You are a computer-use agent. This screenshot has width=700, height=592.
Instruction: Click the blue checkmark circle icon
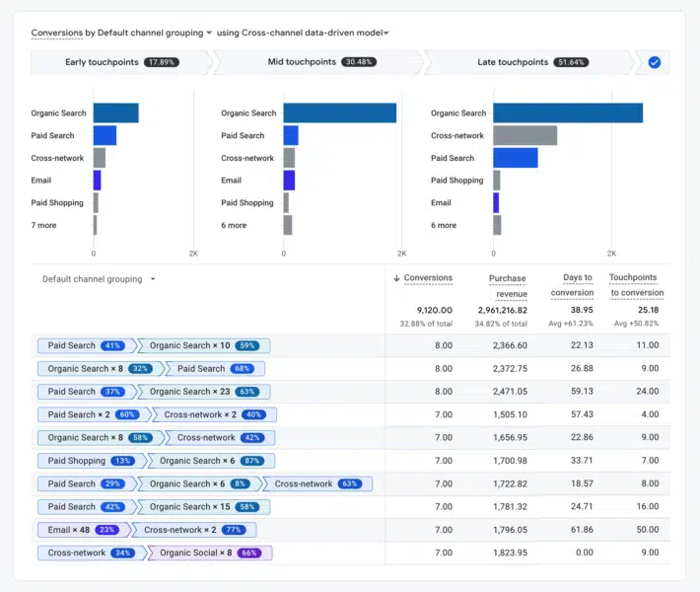point(655,62)
